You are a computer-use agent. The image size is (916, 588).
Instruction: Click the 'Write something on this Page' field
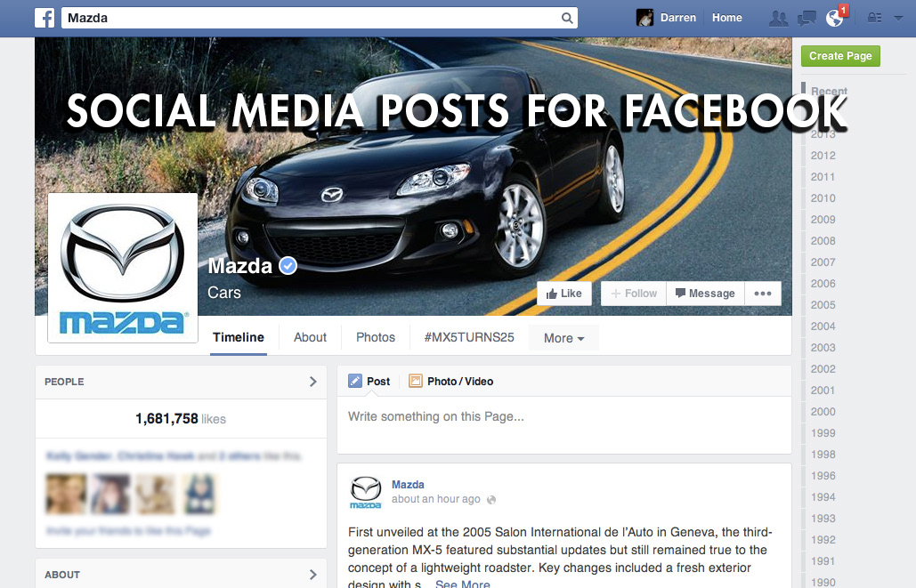point(564,425)
